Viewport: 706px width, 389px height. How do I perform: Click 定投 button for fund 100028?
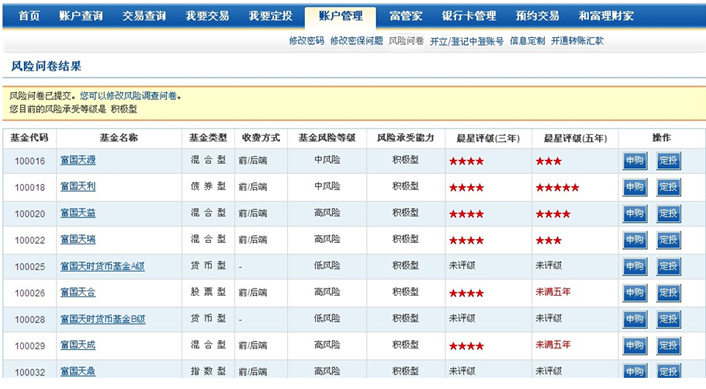point(668,319)
